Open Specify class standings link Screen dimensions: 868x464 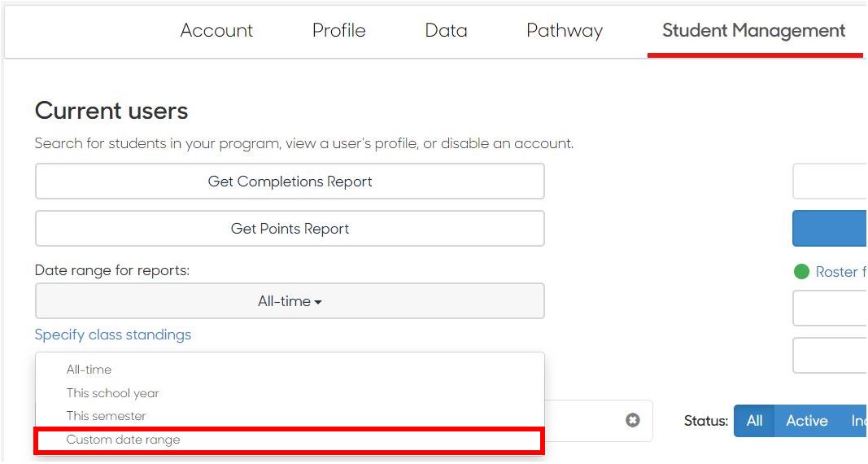(113, 335)
